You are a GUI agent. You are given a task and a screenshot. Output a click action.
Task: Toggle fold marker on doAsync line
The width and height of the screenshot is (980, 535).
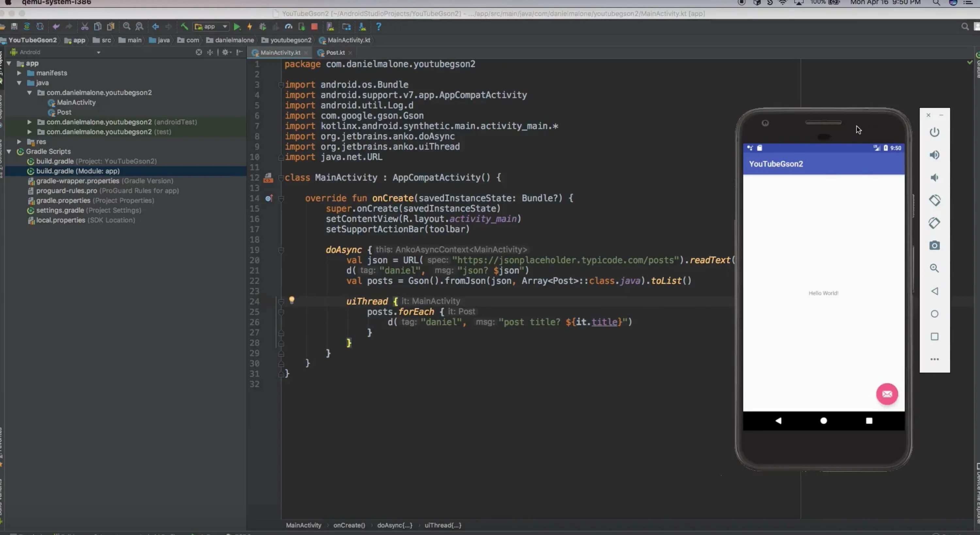[x=281, y=250]
